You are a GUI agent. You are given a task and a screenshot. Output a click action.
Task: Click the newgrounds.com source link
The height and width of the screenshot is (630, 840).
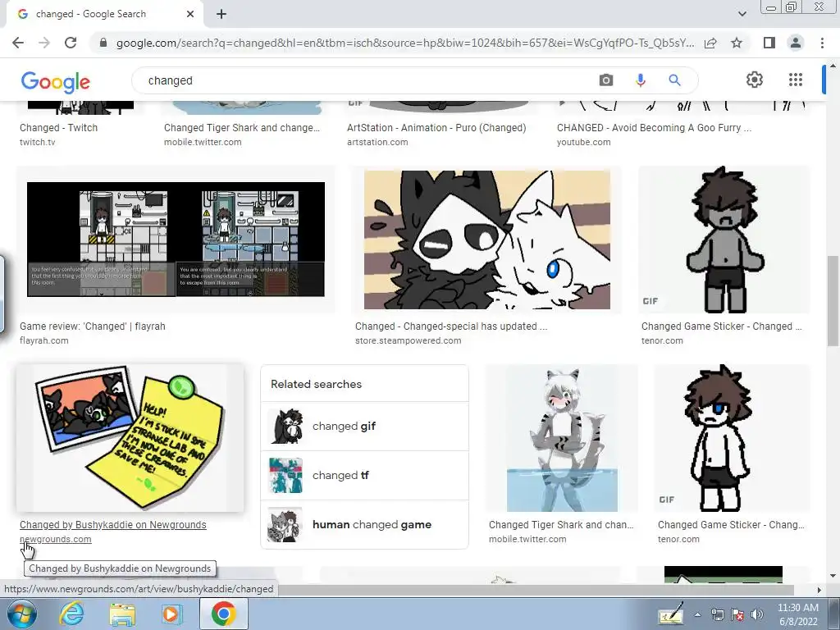click(56, 539)
